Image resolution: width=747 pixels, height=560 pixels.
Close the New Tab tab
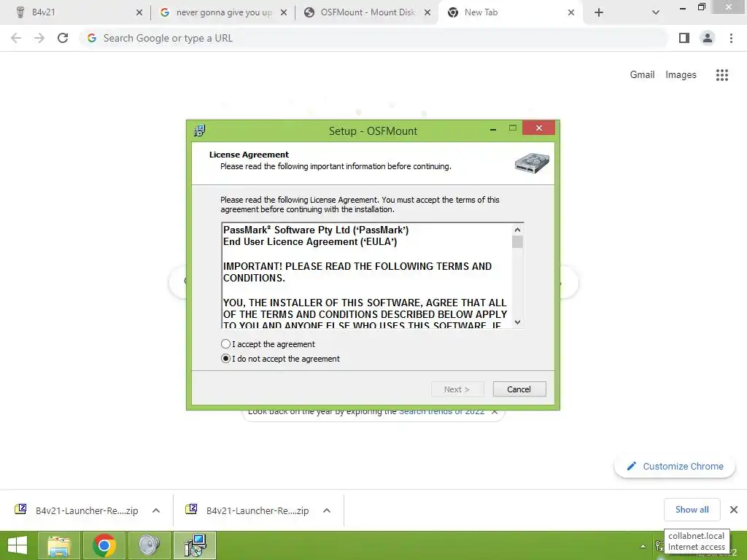coord(571,12)
